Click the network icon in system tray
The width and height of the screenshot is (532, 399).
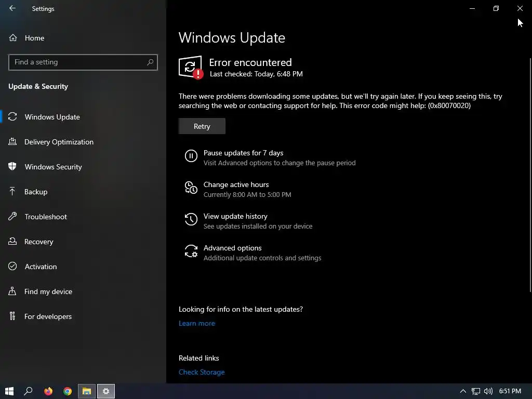pyautogui.click(x=476, y=391)
